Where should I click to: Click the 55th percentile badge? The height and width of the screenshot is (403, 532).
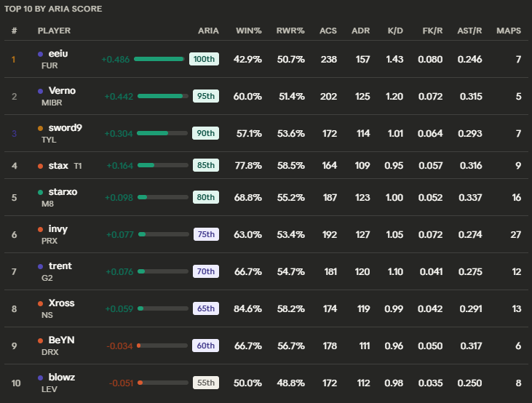(x=206, y=383)
